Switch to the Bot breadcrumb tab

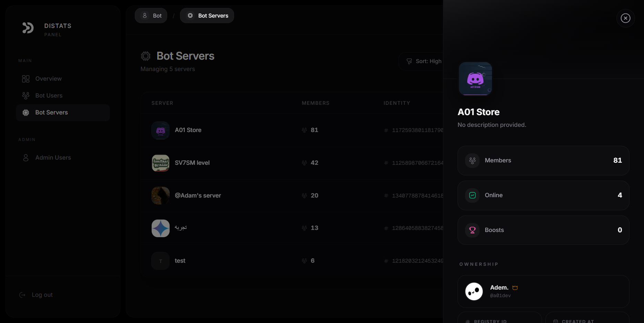pos(151,16)
